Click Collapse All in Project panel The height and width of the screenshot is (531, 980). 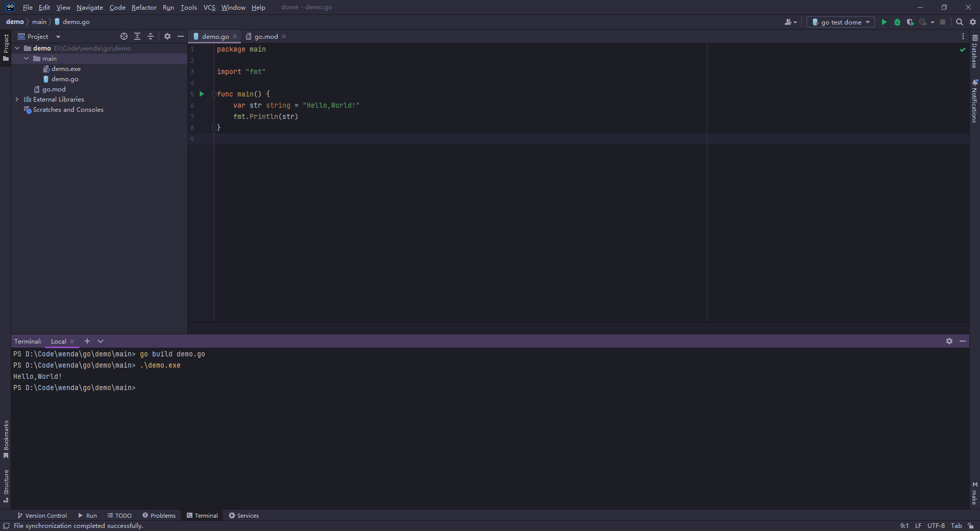(151, 36)
